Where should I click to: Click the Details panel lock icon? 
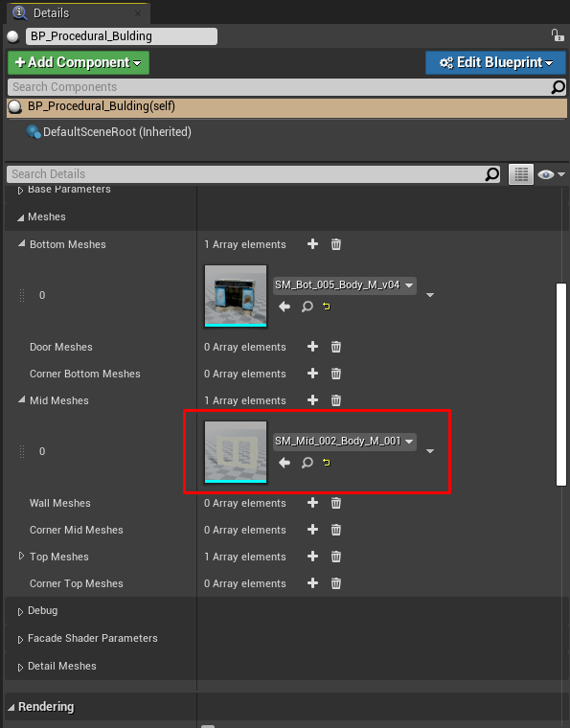[557, 35]
